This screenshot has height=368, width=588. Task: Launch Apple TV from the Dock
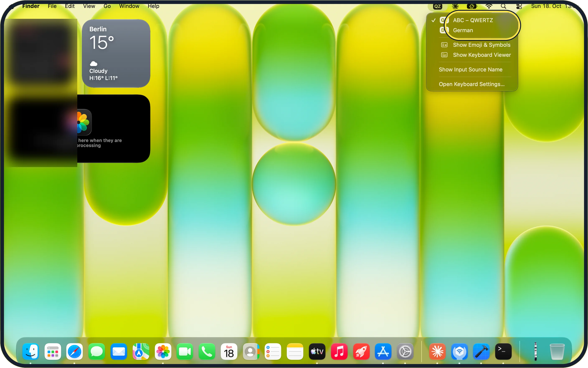[x=317, y=352]
